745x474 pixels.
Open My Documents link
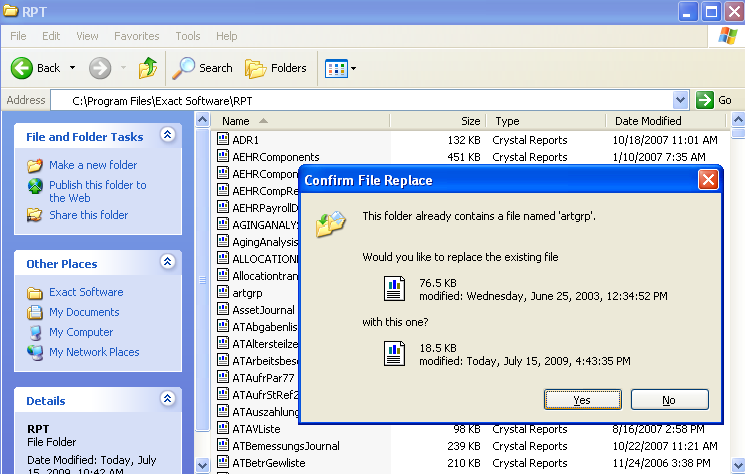pyautogui.click(x=84, y=312)
